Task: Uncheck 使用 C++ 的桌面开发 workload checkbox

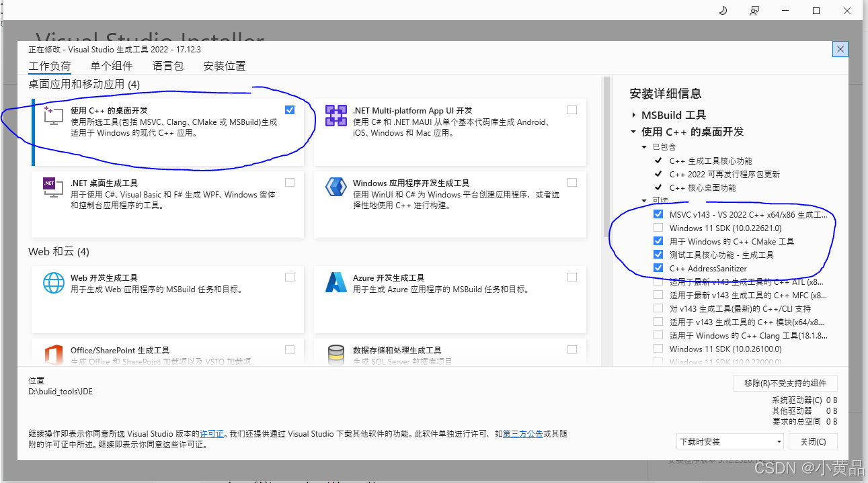Action: click(290, 110)
